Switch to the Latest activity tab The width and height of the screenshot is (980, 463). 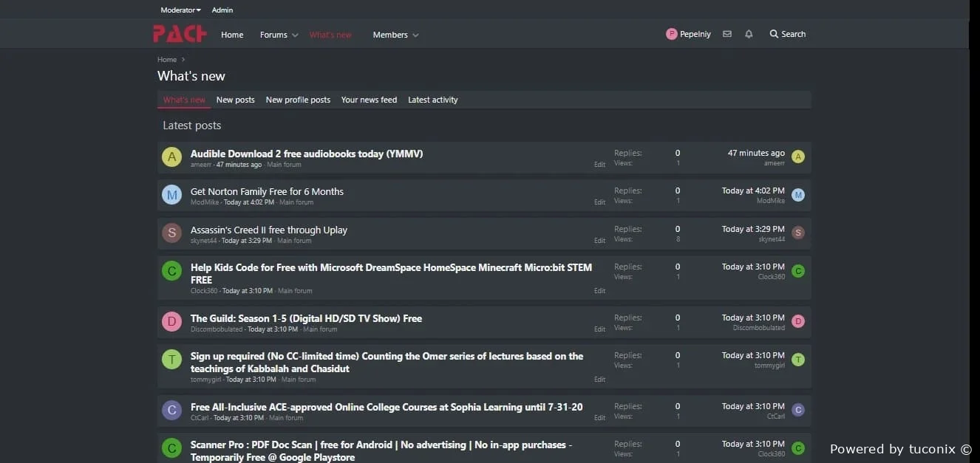(x=432, y=100)
